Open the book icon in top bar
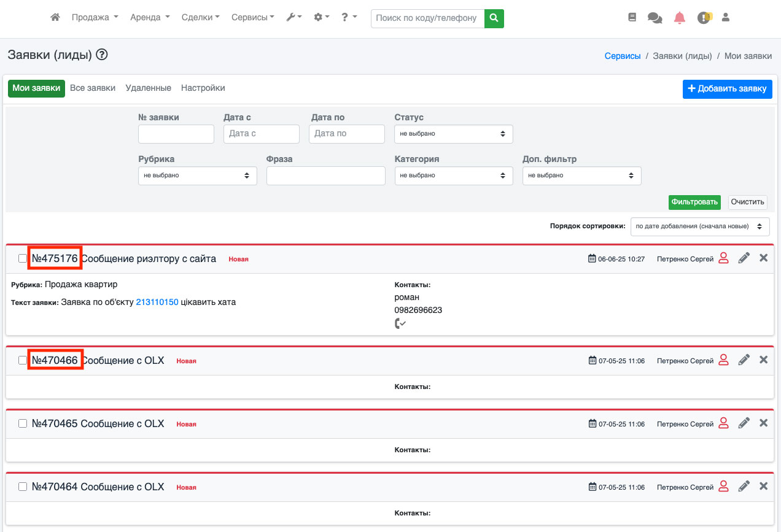Screen dimensions: 781x532 pos(632,18)
